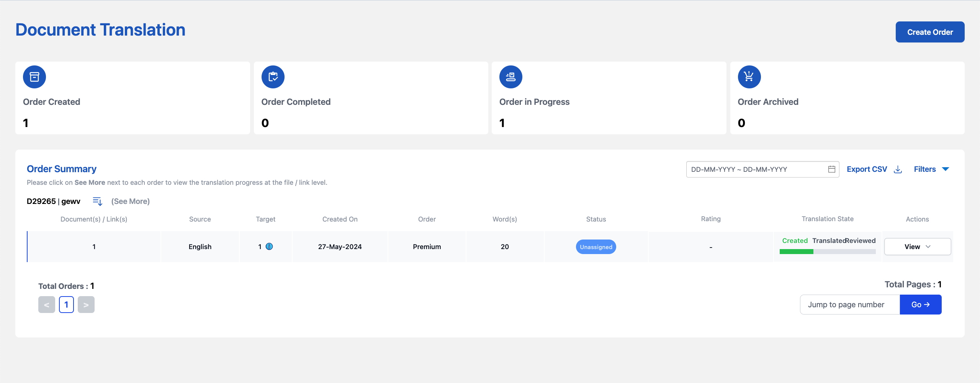The width and height of the screenshot is (980, 383).
Task: Click the Total Pages : 1 text
Action: pyautogui.click(x=913, y=284)
